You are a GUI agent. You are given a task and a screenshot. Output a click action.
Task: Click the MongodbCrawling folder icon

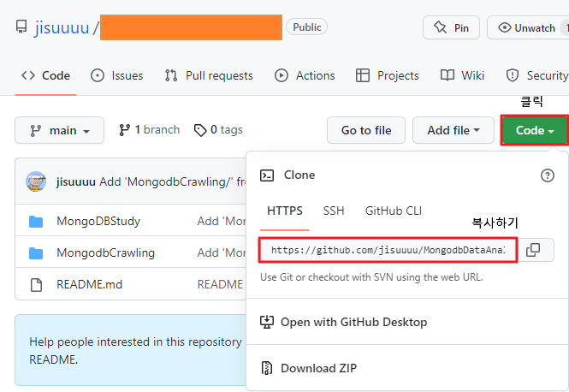coord(36,253)
